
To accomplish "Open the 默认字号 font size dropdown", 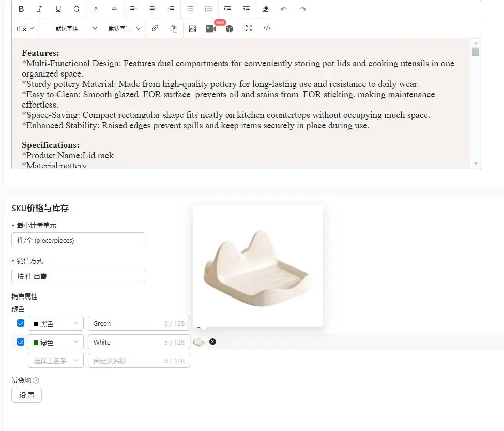I will pyautogui.click(x=125, y=28).
